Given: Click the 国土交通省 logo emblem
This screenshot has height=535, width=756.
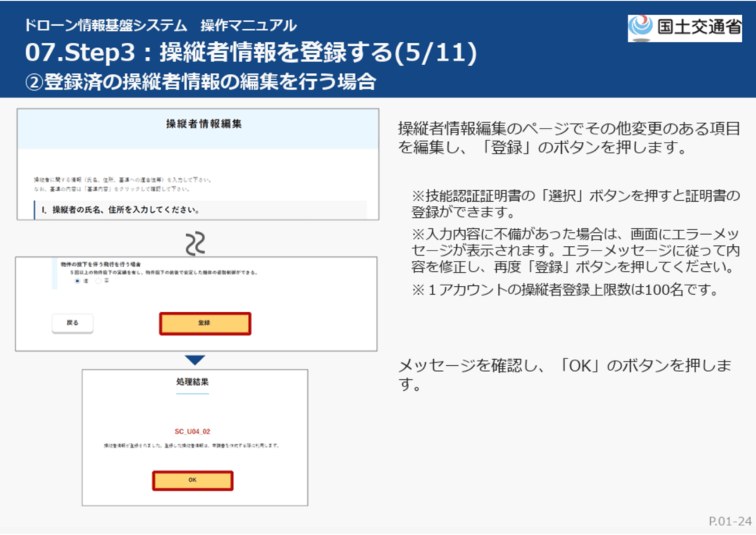Looking at the screenshot, I should 641,27.
